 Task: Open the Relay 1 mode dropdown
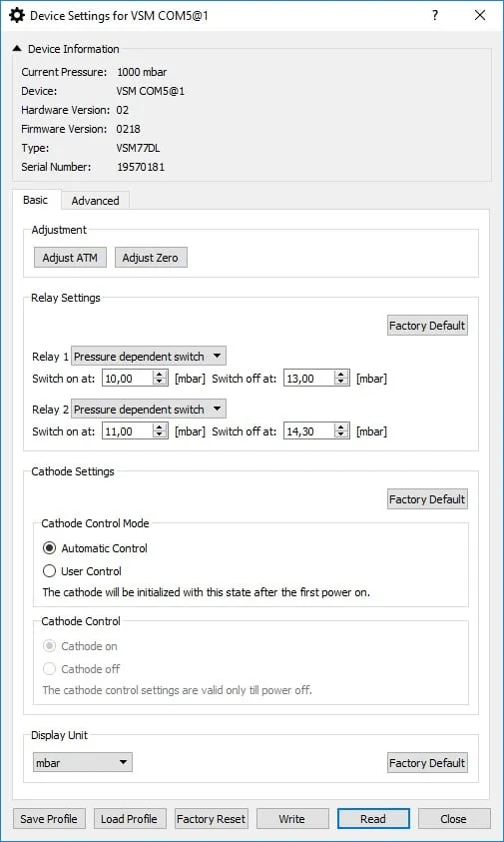pos(148,357)
